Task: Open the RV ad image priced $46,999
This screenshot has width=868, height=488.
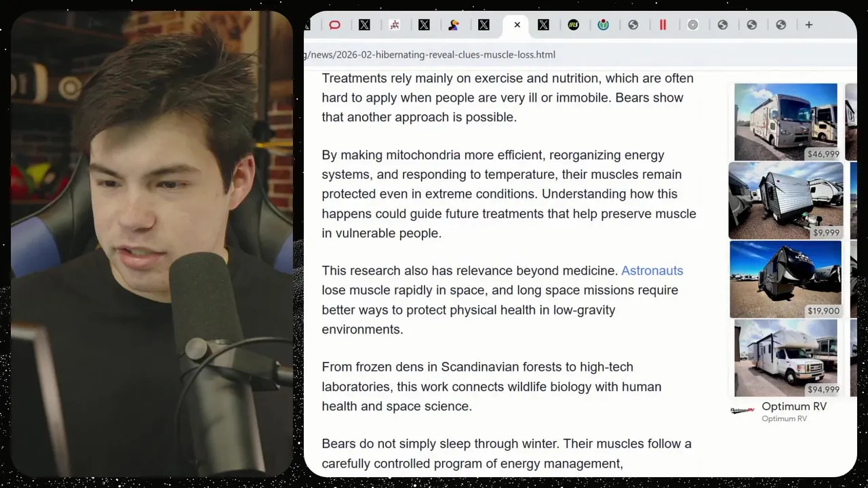Action: click(x=785, y=122)
